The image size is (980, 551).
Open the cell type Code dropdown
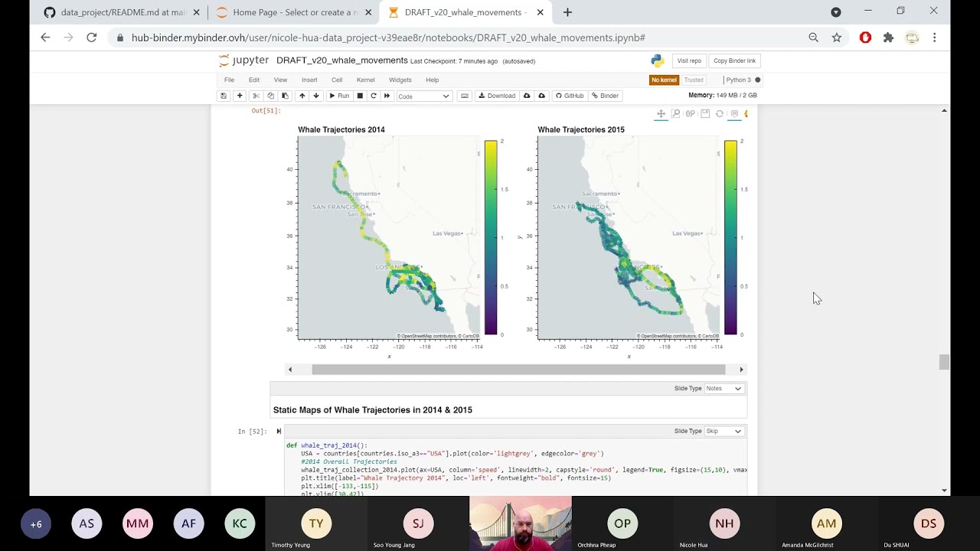click(423, 96)
